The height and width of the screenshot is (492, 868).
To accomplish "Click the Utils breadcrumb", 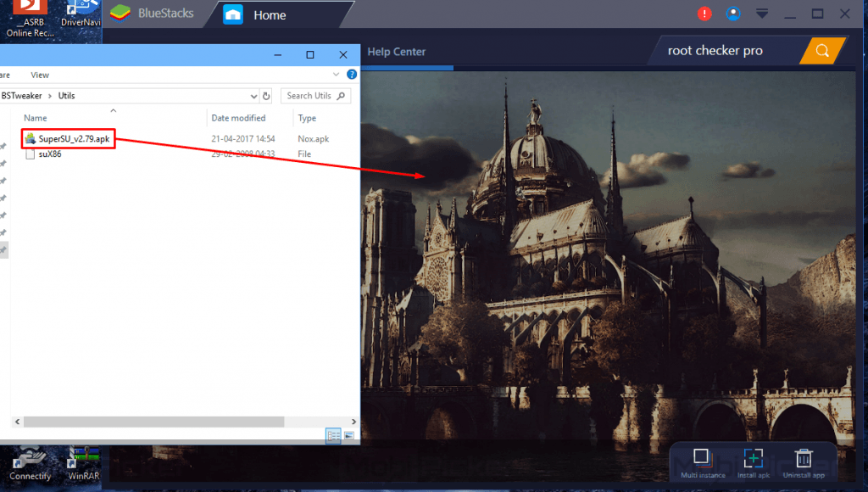I will (x=66, y=96).
